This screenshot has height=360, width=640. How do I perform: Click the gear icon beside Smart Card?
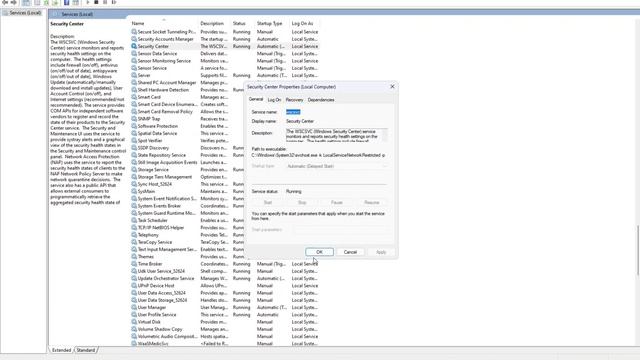tap(134, 97)
